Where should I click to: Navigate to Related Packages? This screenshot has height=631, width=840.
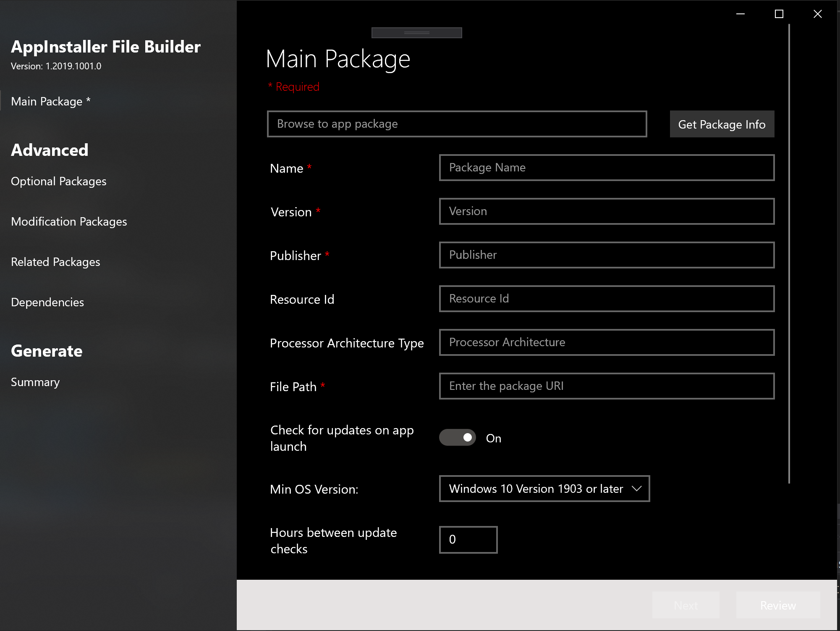coord(55,262)
